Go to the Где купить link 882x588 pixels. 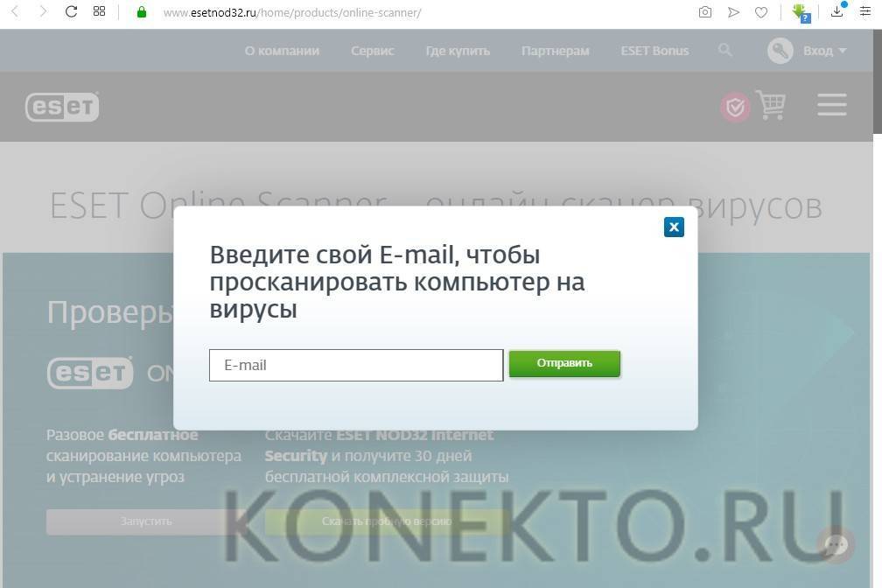tap(458, 51)
